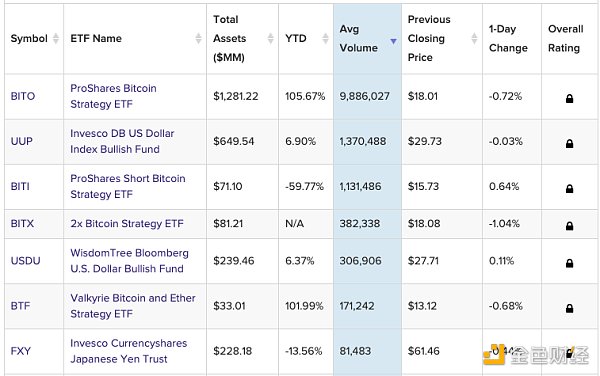
Task: Open Invesco DB US Dollar Index link
Action: [x=122, y=141]
